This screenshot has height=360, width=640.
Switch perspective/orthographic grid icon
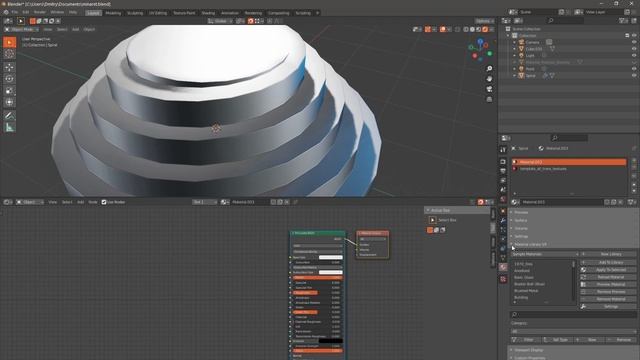(x=489, y=99)
